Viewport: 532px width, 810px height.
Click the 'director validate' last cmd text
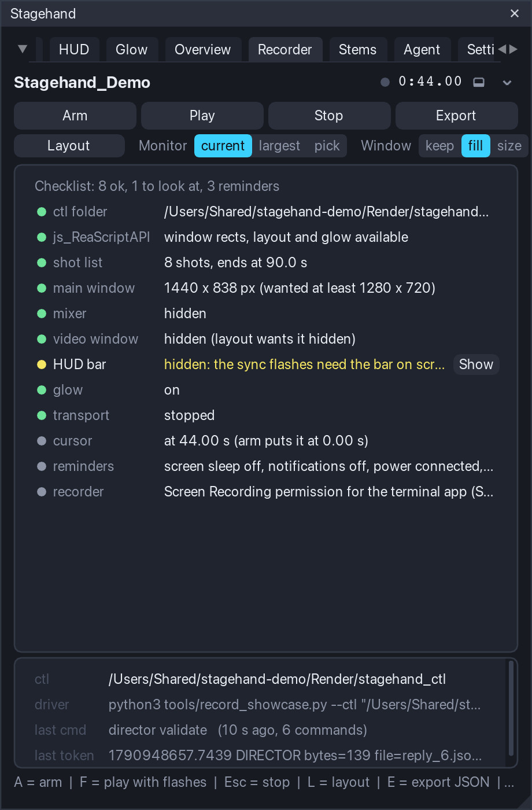click(238, 730)
